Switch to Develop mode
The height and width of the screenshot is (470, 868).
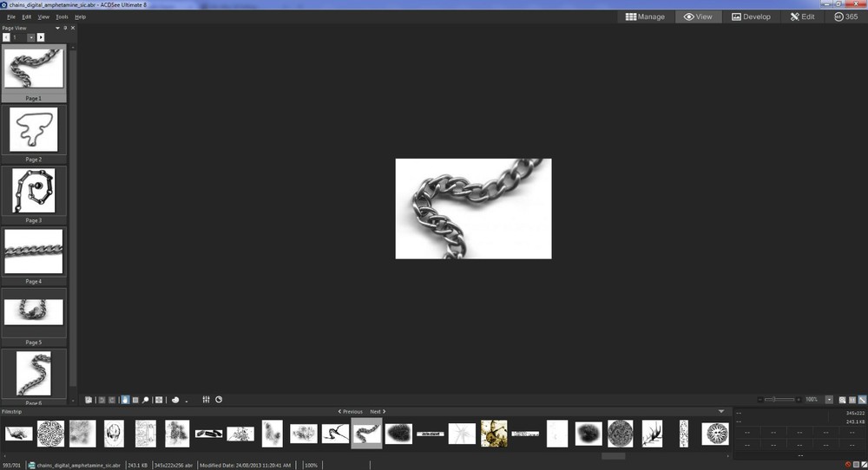751,16
